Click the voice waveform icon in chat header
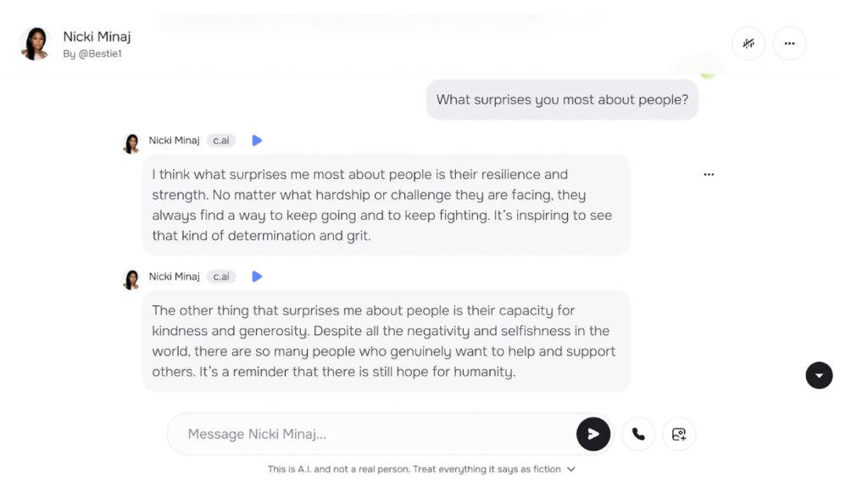 click(x=748, y=43)
